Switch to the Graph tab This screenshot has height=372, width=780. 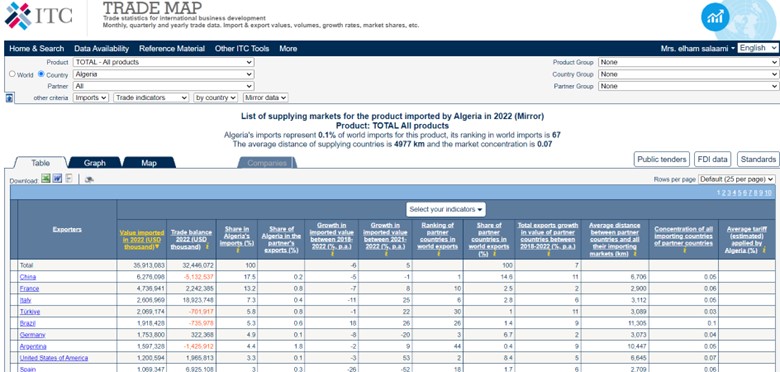coord(95,163)
